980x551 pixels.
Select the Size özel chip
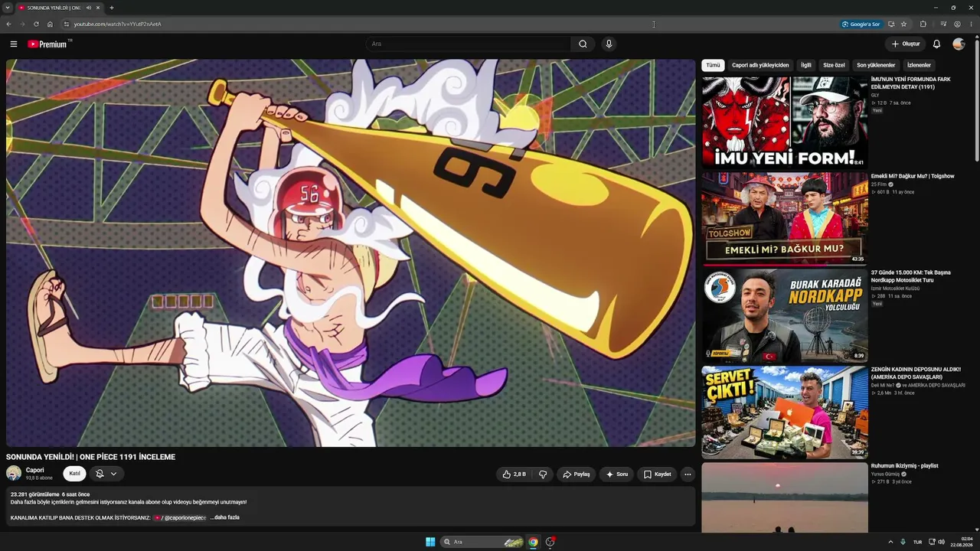(834, 65)
